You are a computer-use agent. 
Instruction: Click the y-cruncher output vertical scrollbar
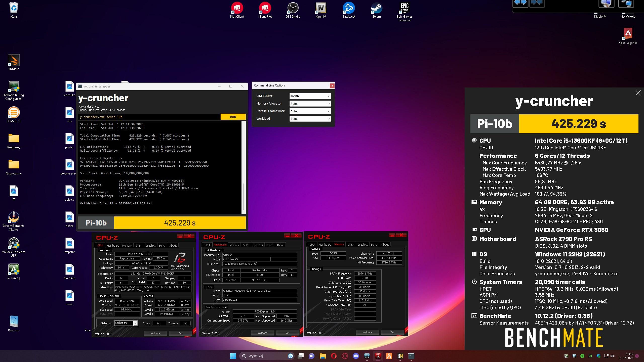(x=243, y=167)
